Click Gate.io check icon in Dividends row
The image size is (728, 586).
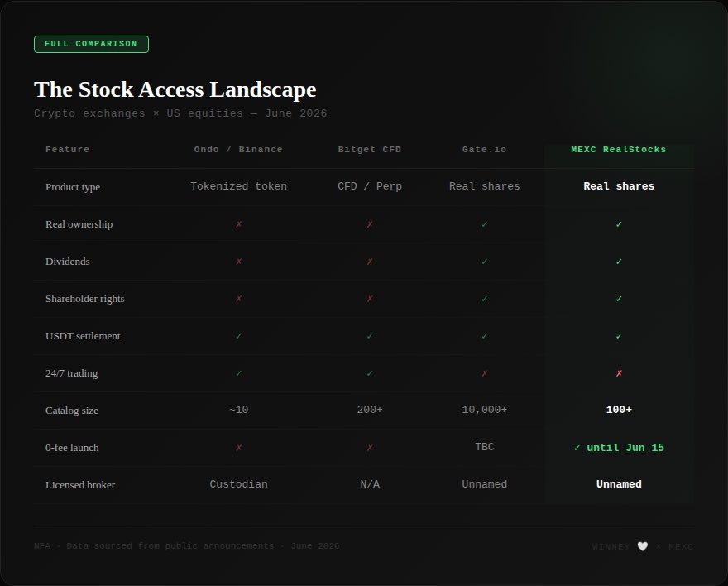point(484,262)
